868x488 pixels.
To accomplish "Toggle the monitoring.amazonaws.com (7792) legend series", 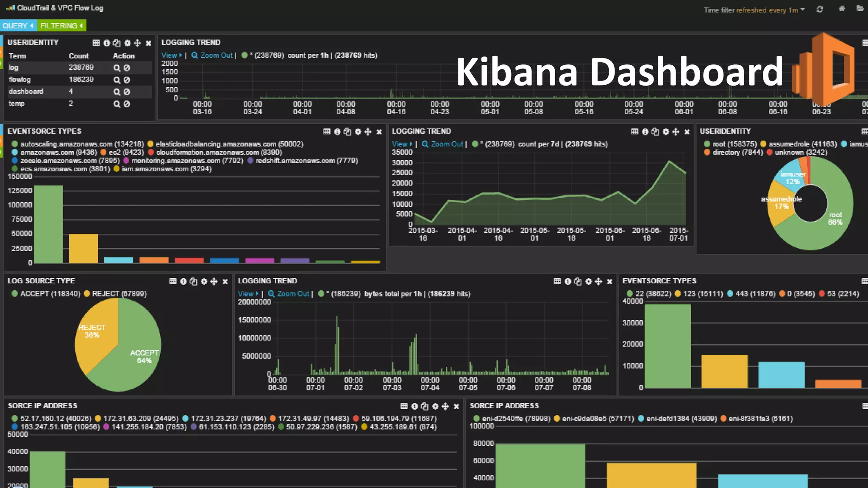I will 183,161.
